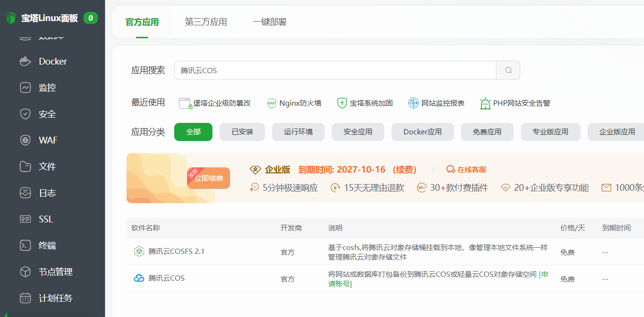Click the 宝塔Linux面板 title text
The image size is (644, 317).
[x=49, y=18]
